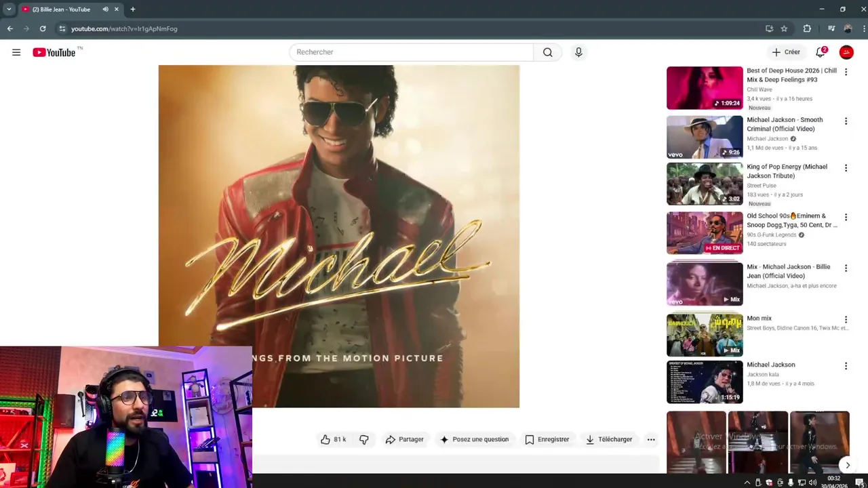Click the 90s G-Funk Legends channel name
Image resolution: width=868 pixels, height=488 pixels.
pos(772,235)
